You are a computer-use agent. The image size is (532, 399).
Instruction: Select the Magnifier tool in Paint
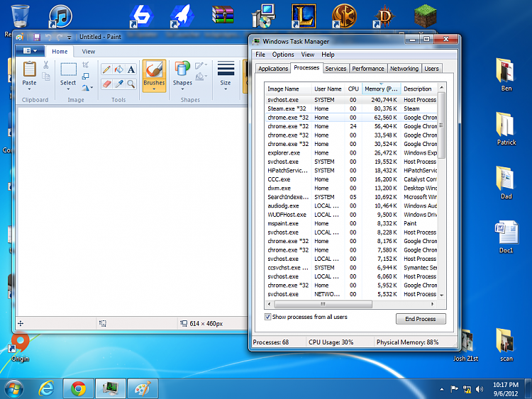point(131,84)
